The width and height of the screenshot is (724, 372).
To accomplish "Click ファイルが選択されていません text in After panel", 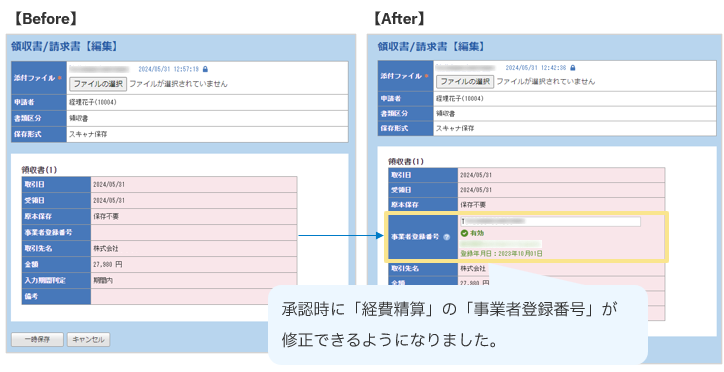I will (x=546, y=81).
